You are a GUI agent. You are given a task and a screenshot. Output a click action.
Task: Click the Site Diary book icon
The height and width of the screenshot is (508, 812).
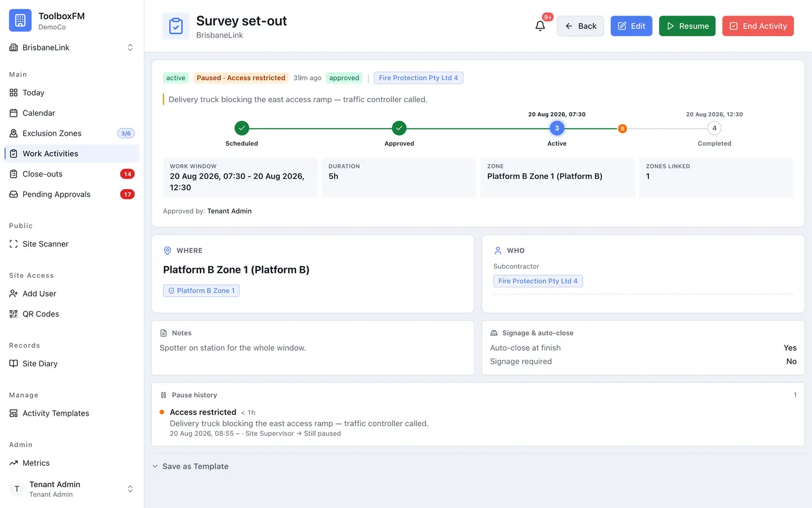coord(14,364)
